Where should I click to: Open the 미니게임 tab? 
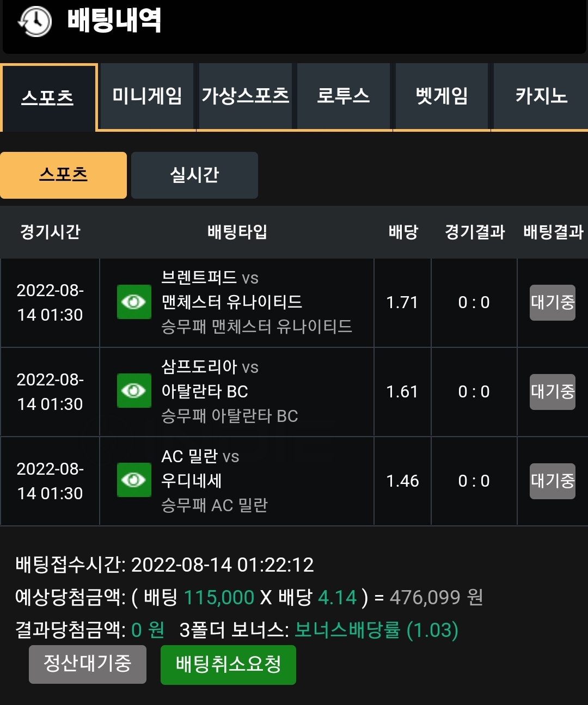click(x=147, y=96)
